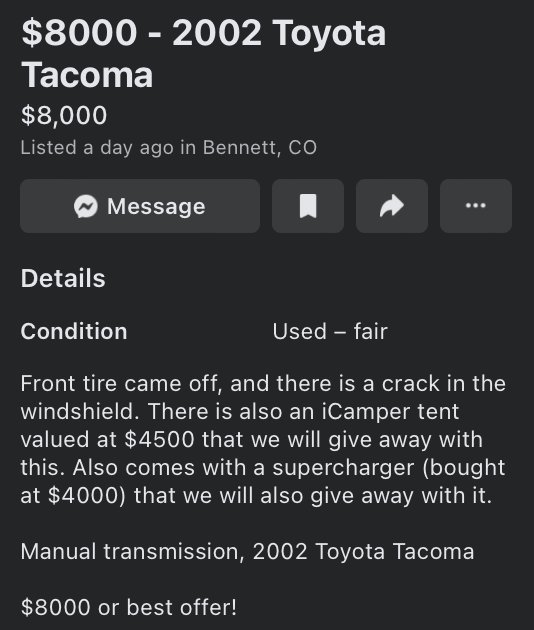This screenshot has width=534, height=630.
Task: Save listing with bookmark icon
Action: [308, 206]
